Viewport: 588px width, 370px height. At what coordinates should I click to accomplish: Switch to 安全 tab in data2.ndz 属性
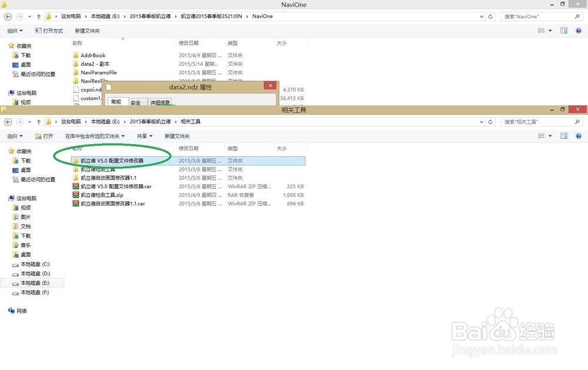tap(135, 102)
